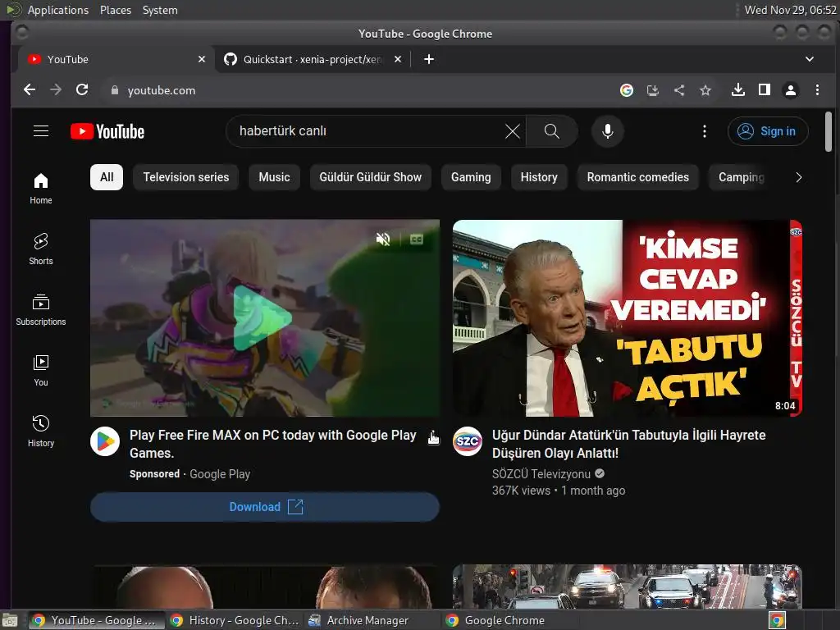Select the Music chip
The height and width of the screenshot is (630, 840).
tap(274, 177)
